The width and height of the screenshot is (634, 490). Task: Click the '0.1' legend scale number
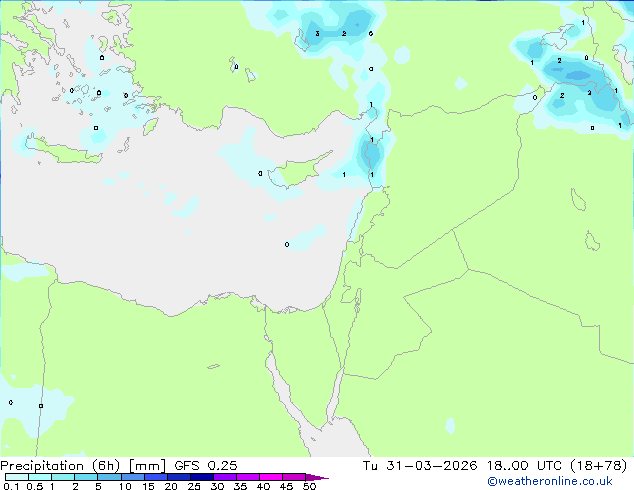click(11, 486)
